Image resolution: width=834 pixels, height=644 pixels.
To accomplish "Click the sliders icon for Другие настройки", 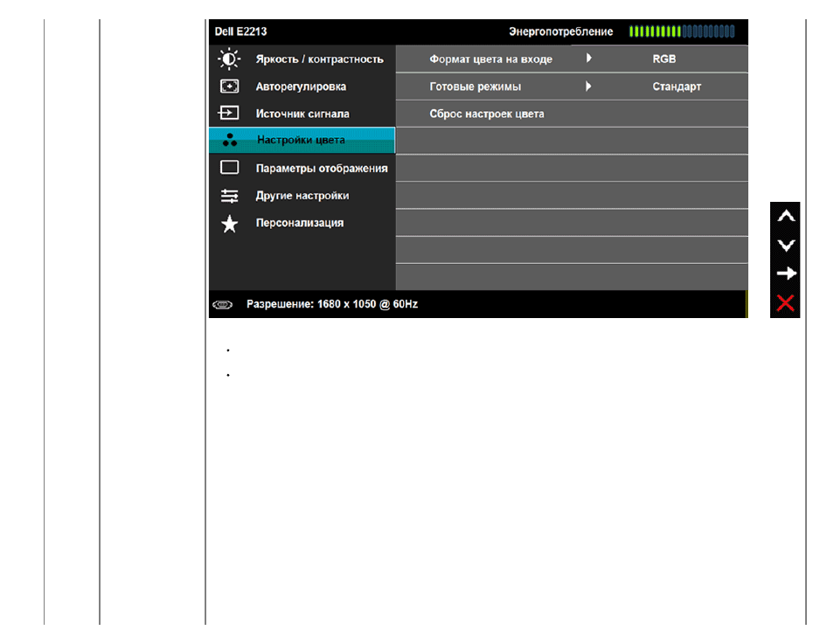I will point(229,196).
